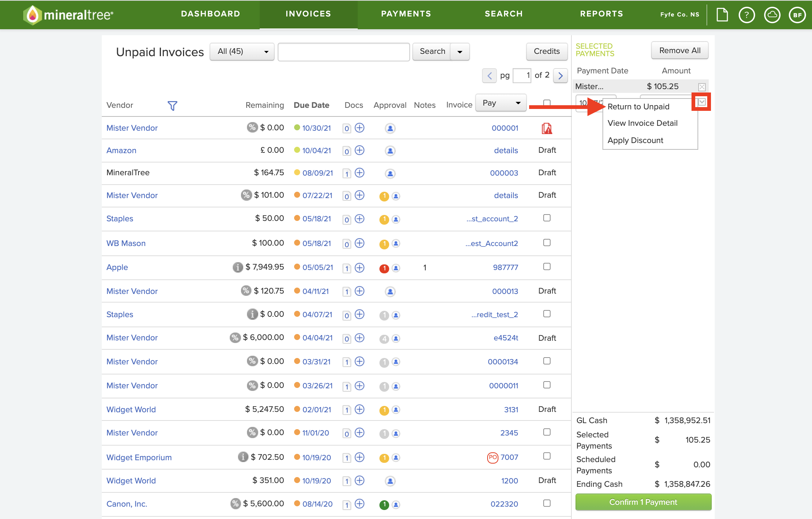Open the BF user profile avatar
This screenshot has width=812, height=519.
tap(797, 15)
